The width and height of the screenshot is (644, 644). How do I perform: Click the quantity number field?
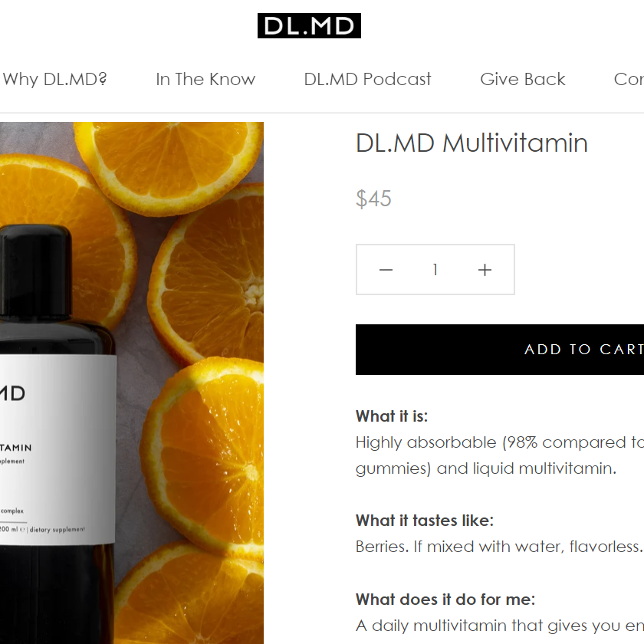pyautogui.click(x=435, y=270)
